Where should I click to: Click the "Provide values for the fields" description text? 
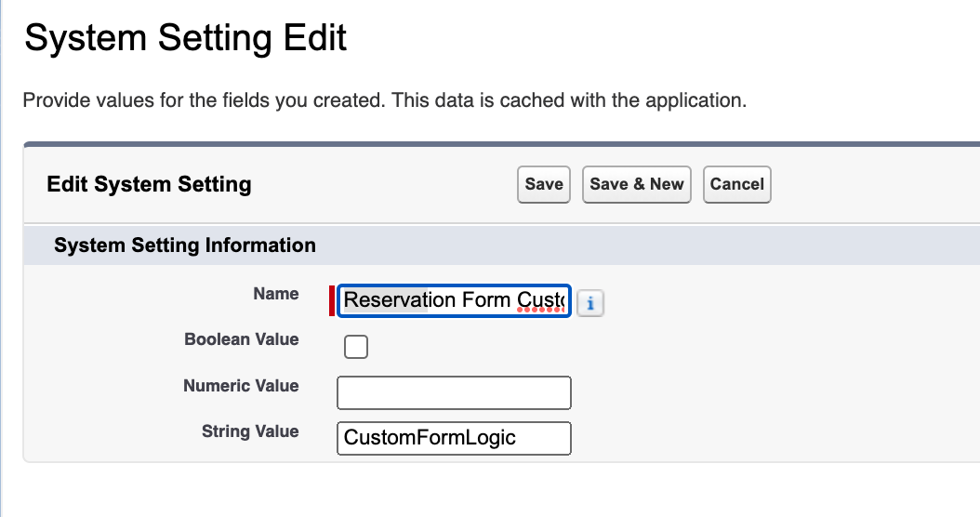[384, 100]
